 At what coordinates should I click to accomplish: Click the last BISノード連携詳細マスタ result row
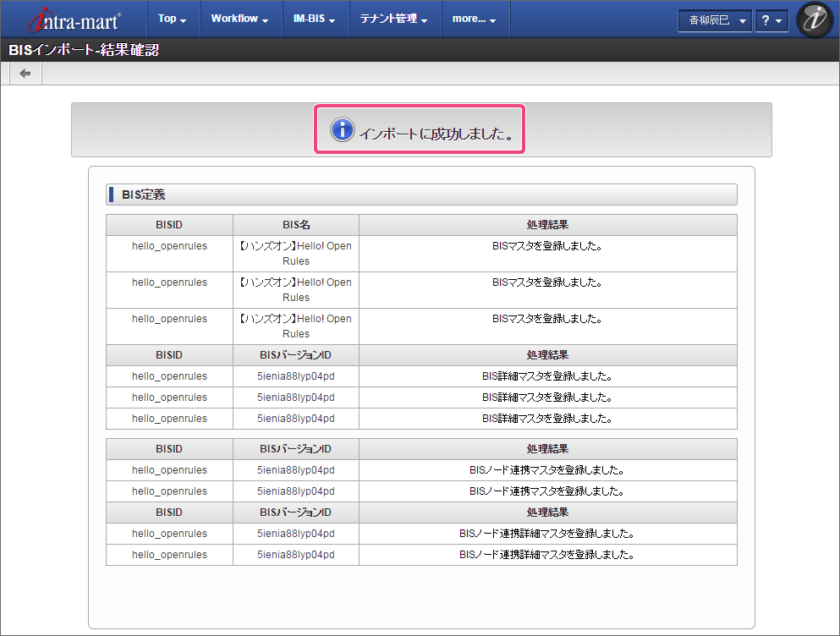(x=547, y=555)
